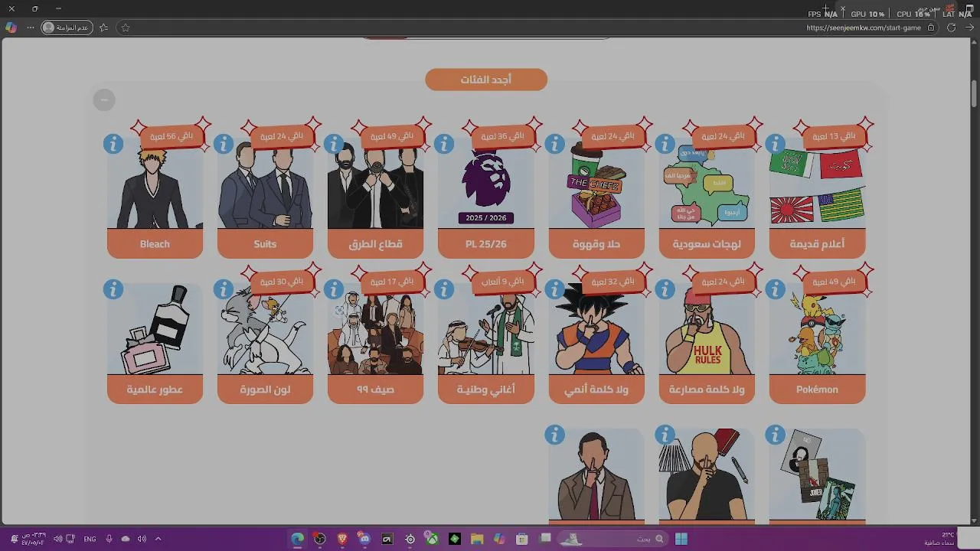This screenshot has width=980, height=551.
Task: Collapse section with round minus button
Action: 104,99
